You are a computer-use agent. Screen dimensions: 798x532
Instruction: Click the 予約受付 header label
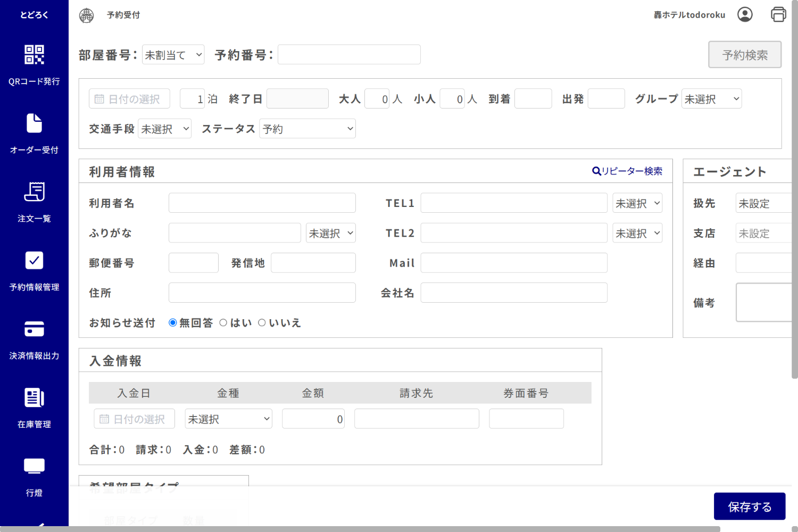click(123, 15)
